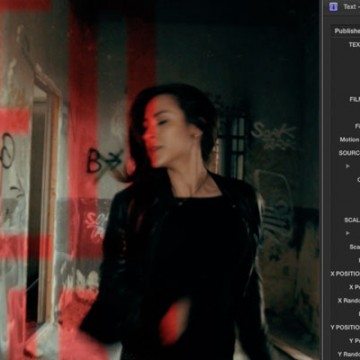Click the blue Text inspector icon
The width and height of the screenshot is (360, 360).
coord(333,7)
